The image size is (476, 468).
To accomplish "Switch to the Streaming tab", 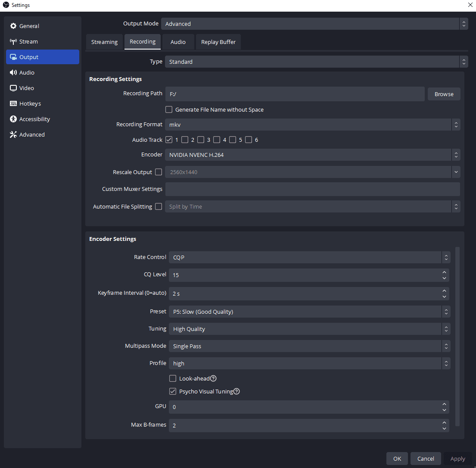I will pyautogui.click(x=104, y=42).
